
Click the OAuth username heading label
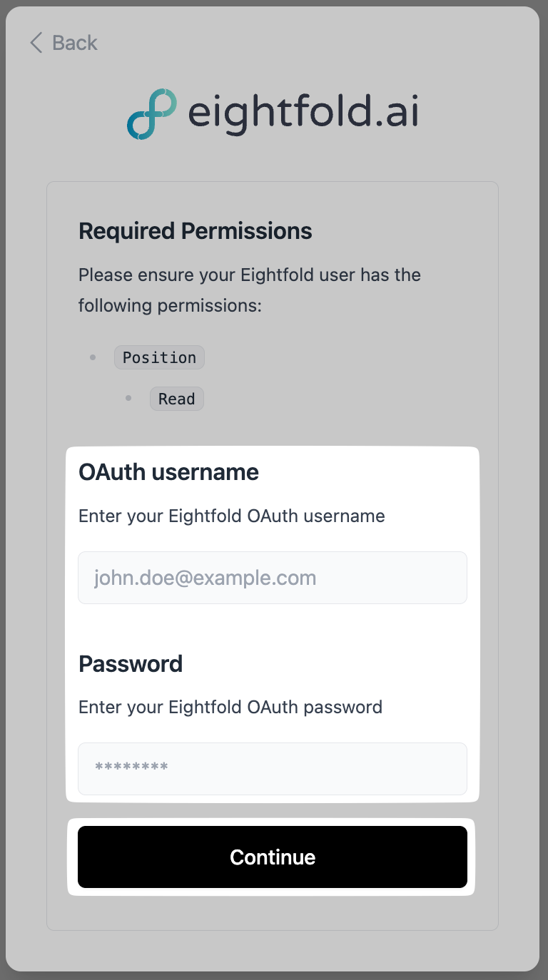click(168, 472)
